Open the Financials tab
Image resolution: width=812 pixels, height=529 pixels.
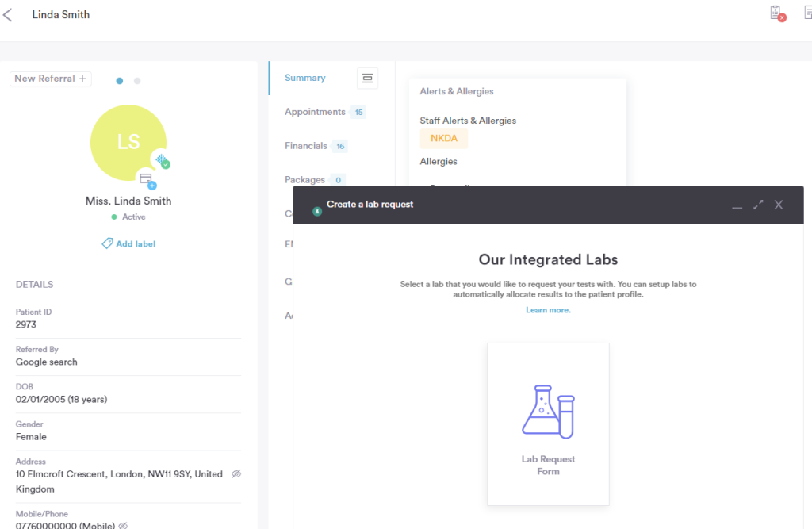pos(306,146)
